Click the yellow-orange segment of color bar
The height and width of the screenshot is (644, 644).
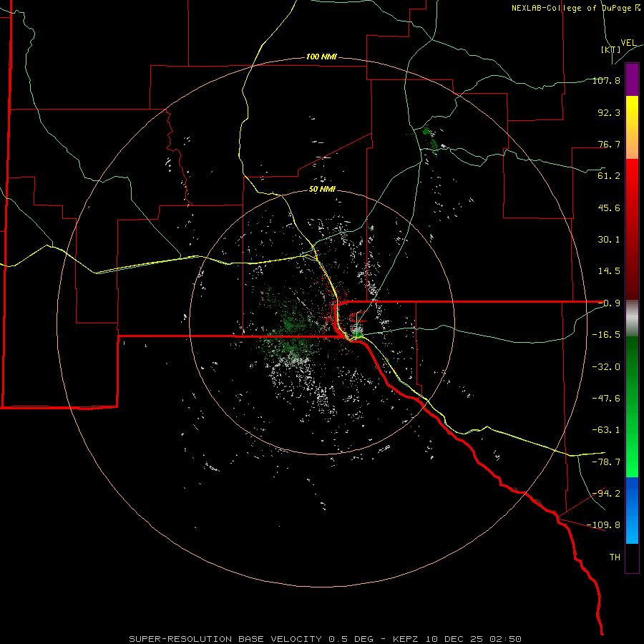pyautogui.click(x=632, y=127)
